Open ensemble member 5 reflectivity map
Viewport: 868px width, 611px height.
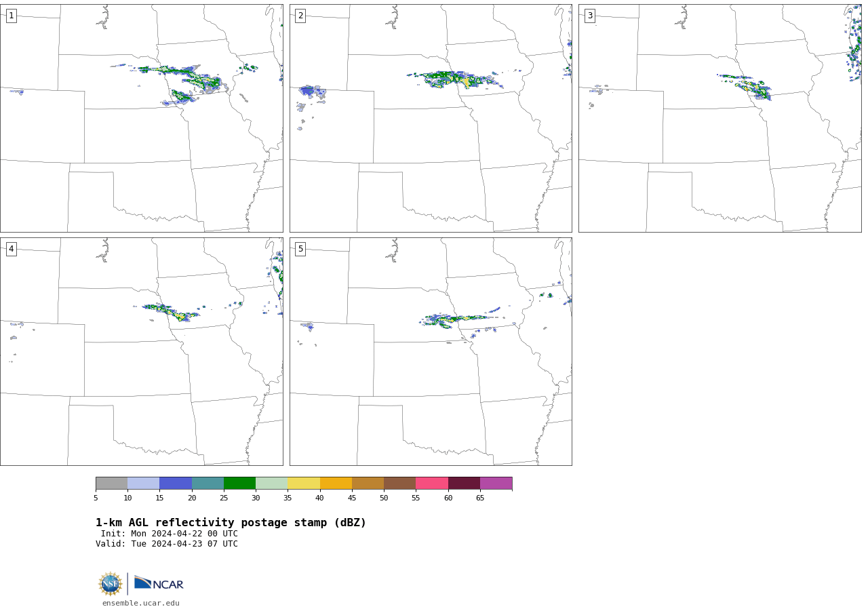431,351
